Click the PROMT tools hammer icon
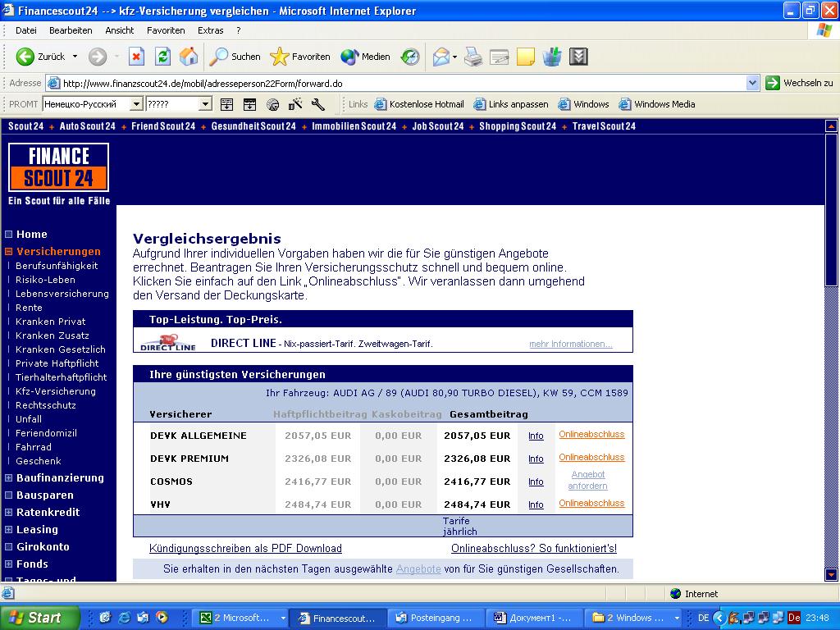Screen dimensions: 840x630 295,104
